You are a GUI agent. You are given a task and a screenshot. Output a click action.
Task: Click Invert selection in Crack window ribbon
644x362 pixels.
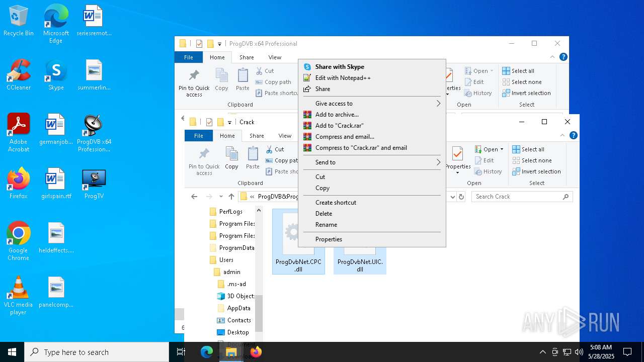[536, 171]
